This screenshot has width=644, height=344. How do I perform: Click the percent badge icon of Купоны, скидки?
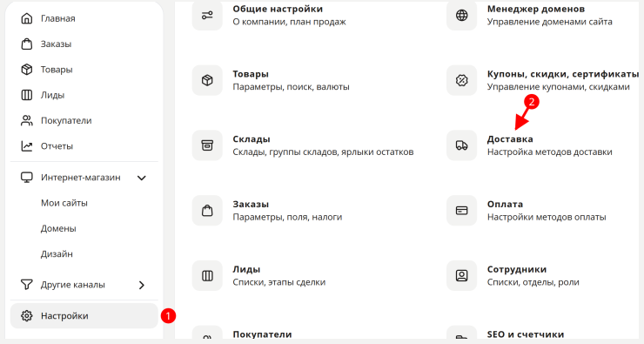[x=461, y=80]
